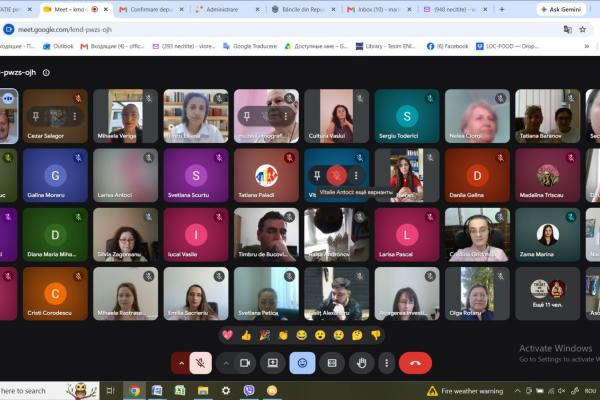600x400 pixels.
Task: Open Viber from the taskbar
Action: [249, 390]
